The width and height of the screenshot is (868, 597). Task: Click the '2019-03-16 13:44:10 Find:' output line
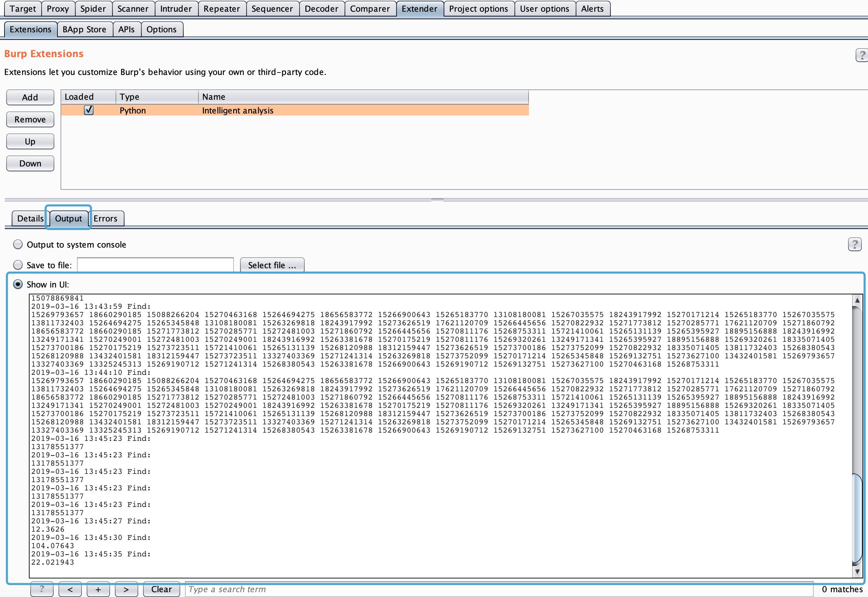click(x=91, y=372)
